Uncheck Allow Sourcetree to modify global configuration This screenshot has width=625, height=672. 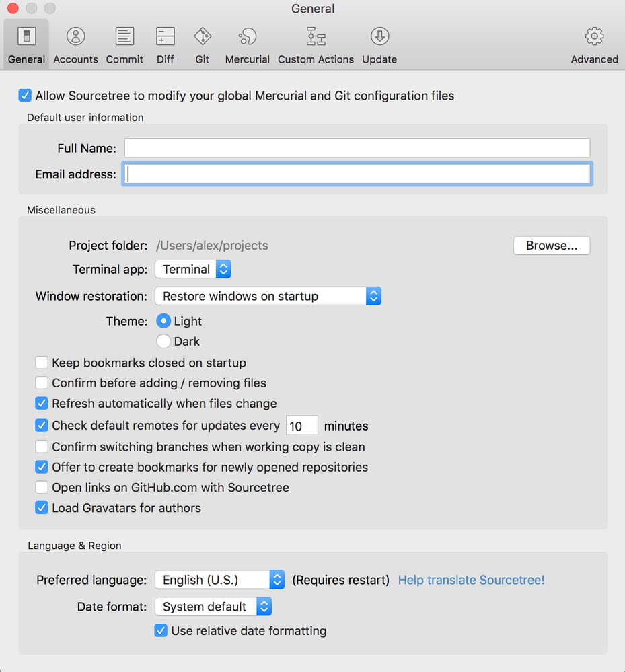coord(25,95)
